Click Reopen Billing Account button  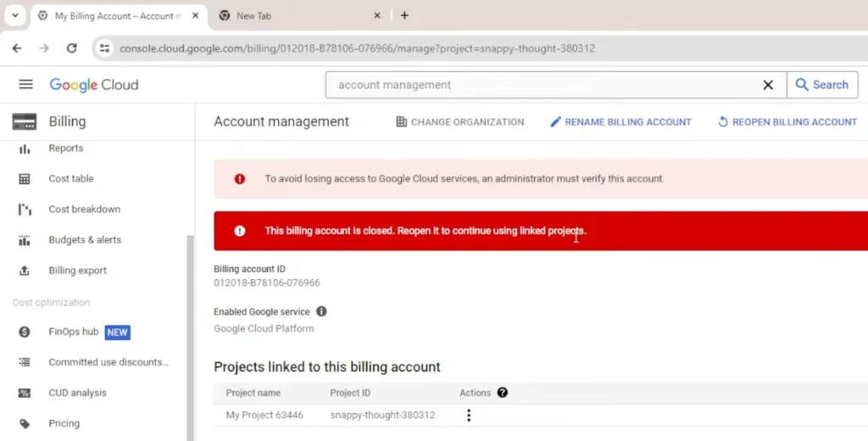[x=787, y=122]
